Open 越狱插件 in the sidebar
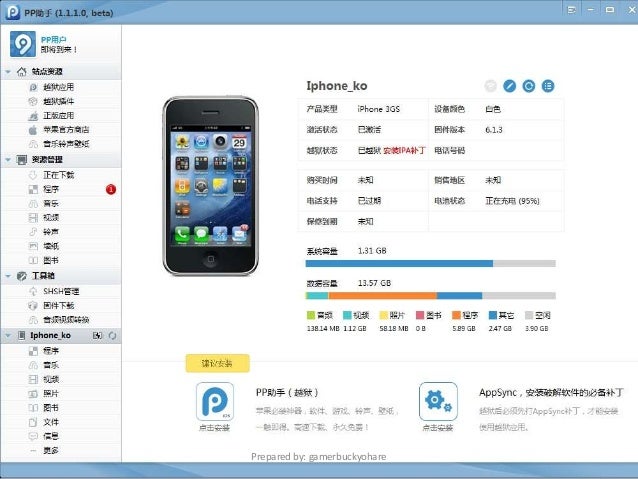Screen dimensions: 638x479 point(58,101)
